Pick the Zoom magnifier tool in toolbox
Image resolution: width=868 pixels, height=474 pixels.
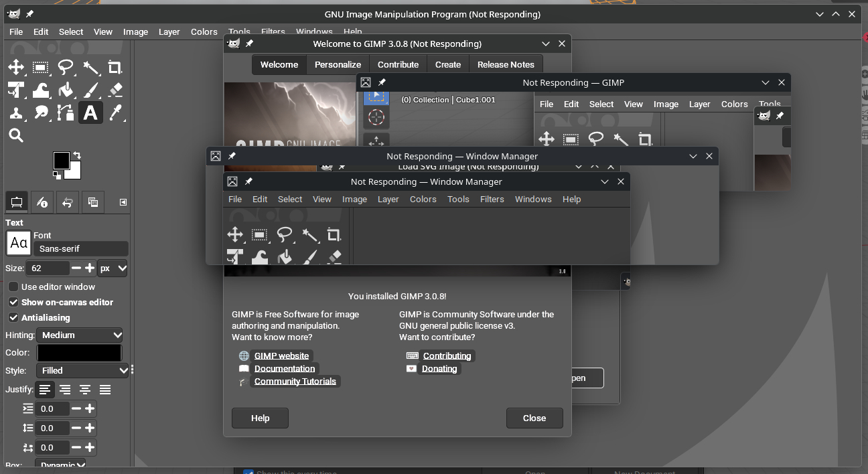[16, 136]
